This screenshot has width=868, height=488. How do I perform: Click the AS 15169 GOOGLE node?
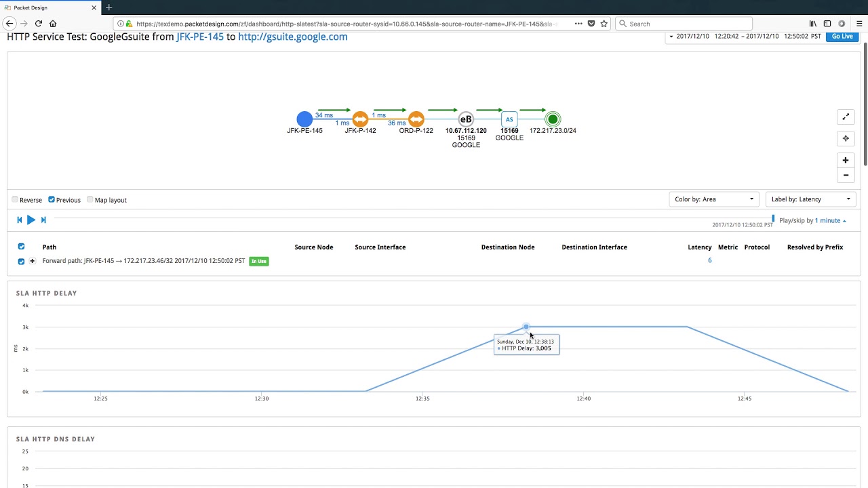509,119
